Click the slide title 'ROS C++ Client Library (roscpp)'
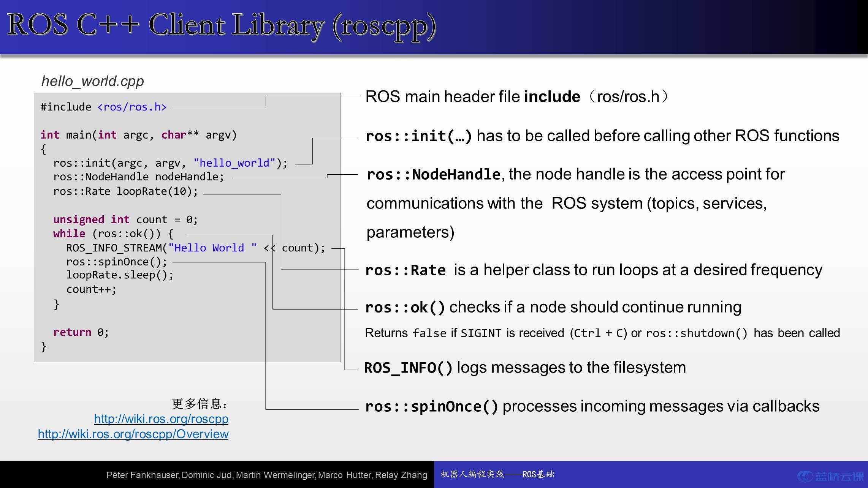Viewport: 868px width, 488px height. tap(222, 25)
